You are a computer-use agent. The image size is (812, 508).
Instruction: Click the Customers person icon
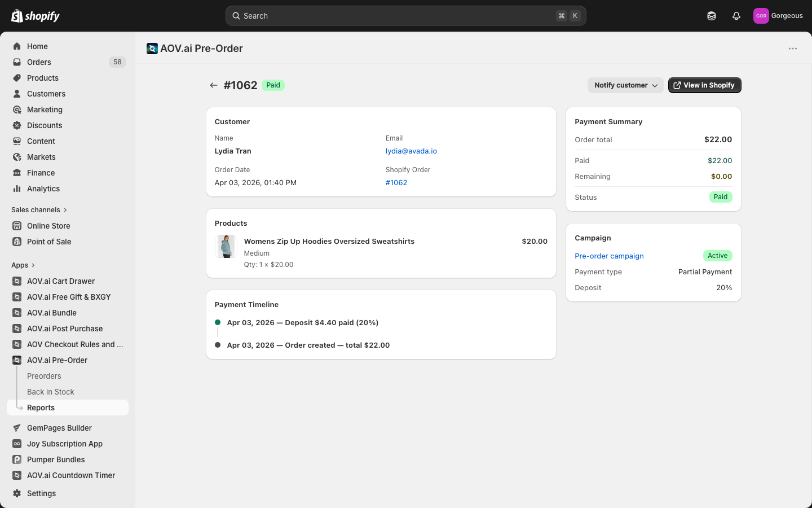[17, 94]
